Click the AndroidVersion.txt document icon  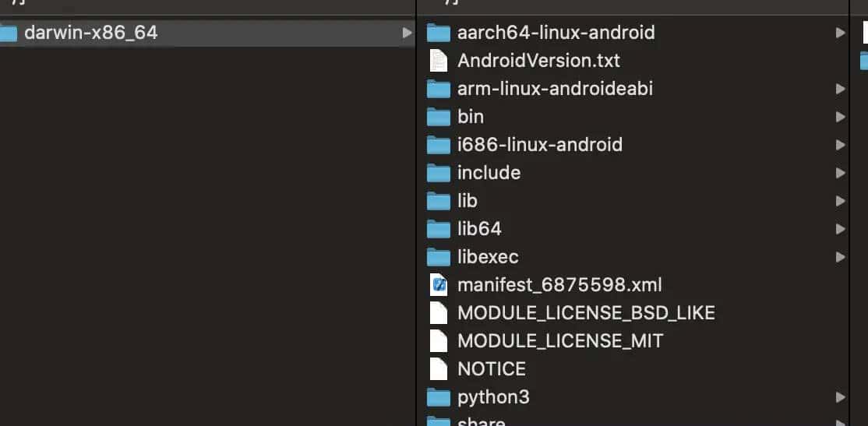pos(439,61)
